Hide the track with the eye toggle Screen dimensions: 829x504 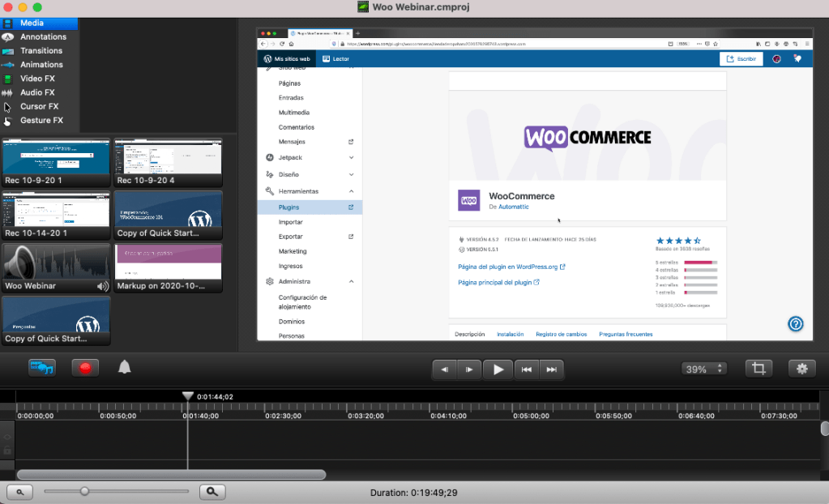point(6,438)
